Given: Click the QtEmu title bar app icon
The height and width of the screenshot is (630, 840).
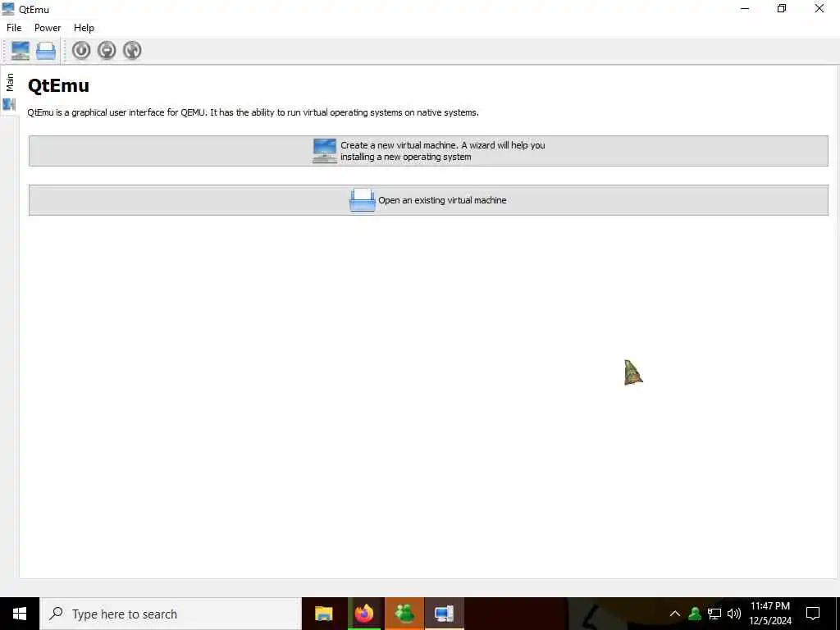Looking at the screenshot, I should pos(8,9).
